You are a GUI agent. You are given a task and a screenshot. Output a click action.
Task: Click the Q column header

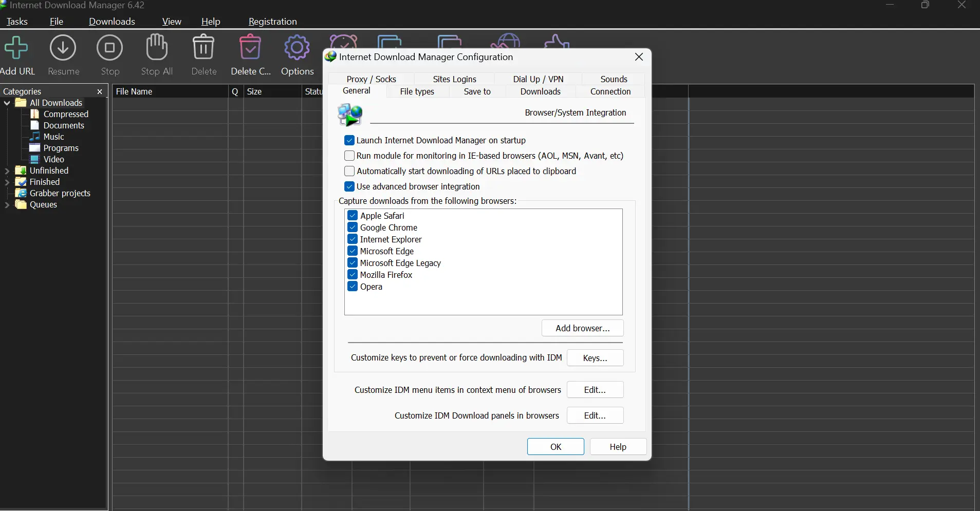(235, 91)
